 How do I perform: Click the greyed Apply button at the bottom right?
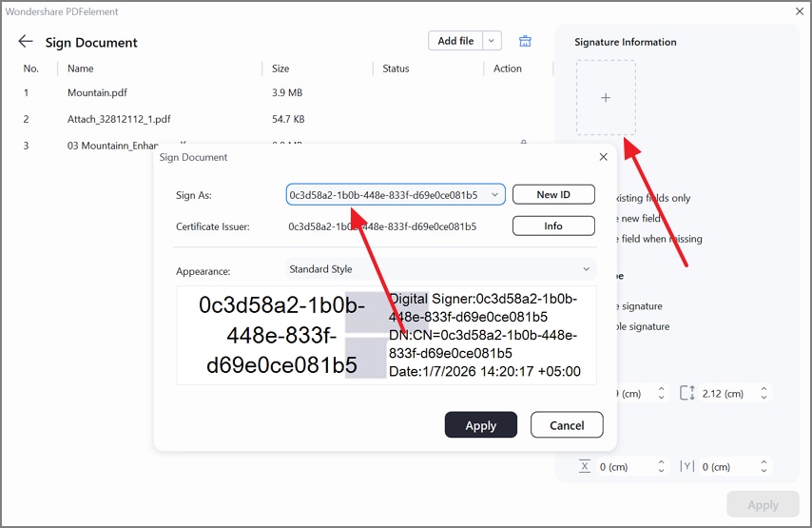[x=763, y=504]
